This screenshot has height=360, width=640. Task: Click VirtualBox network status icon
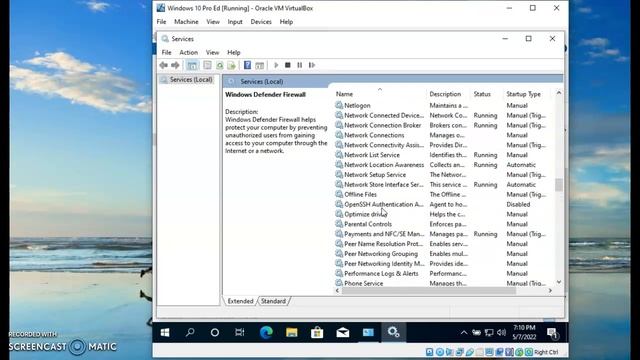tap(460, 352)
